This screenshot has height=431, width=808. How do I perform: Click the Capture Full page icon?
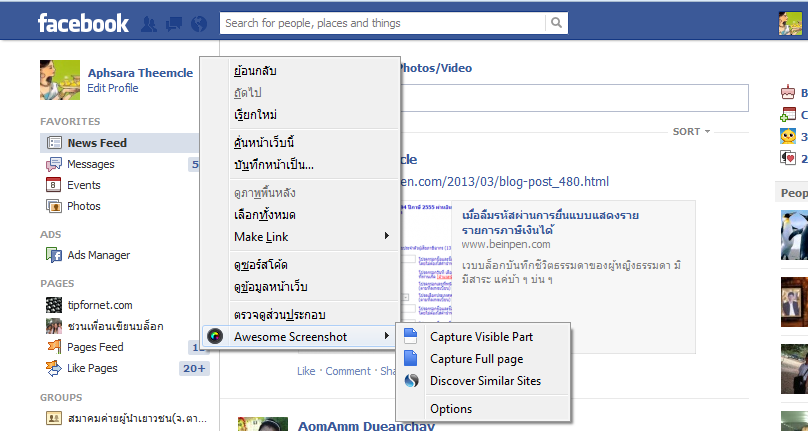pos(411,358)
